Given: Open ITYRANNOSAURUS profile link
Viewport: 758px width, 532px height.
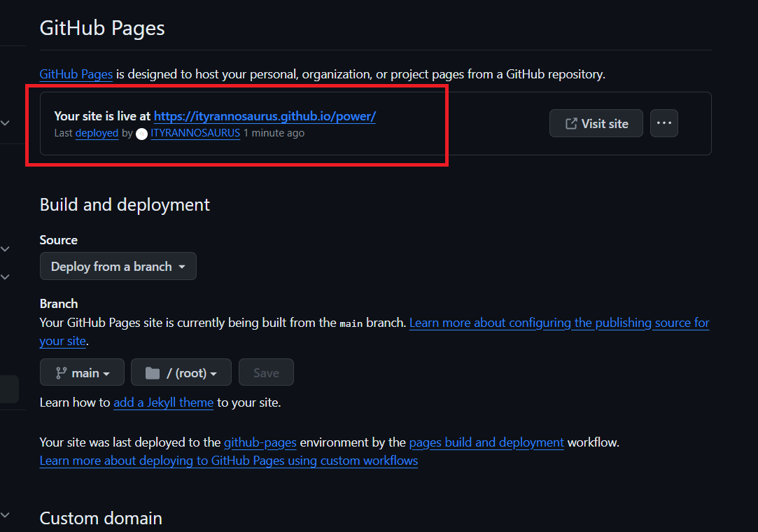Looking at the screenshot, I should (x=195, y=133).
